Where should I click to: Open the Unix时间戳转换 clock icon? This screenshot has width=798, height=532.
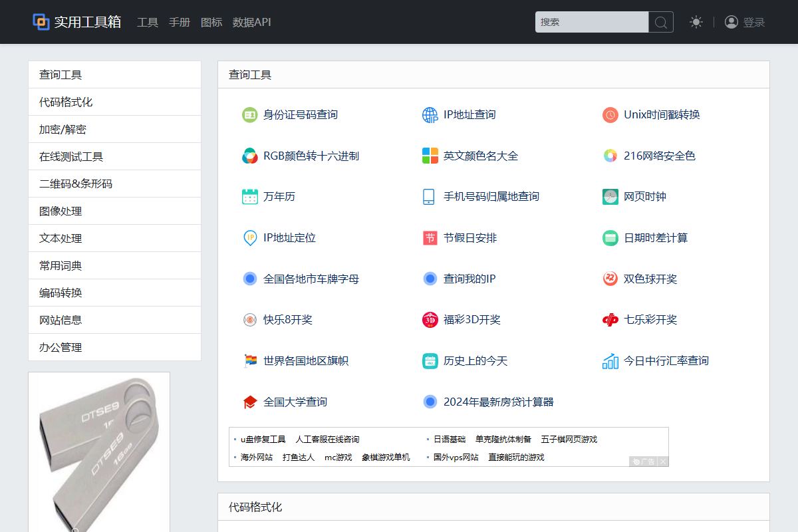pyautogui.click(x=610, y=114)
